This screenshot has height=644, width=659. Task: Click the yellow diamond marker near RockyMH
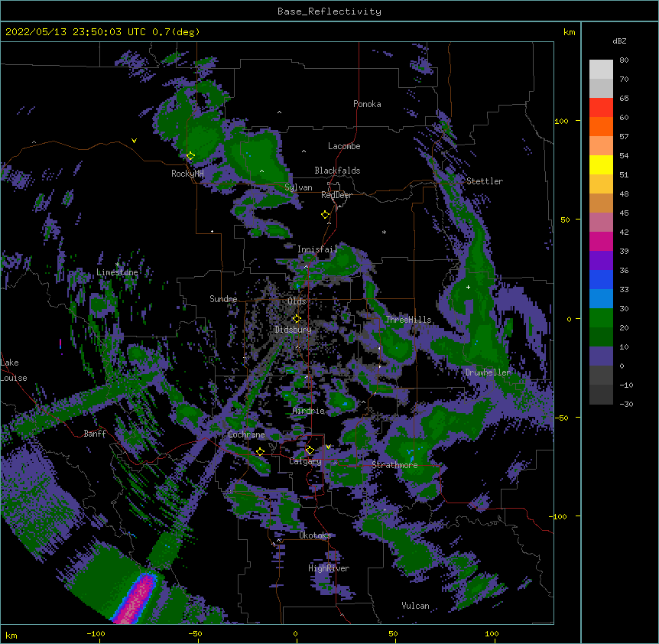pyautogui.click(x=190, y=156)
